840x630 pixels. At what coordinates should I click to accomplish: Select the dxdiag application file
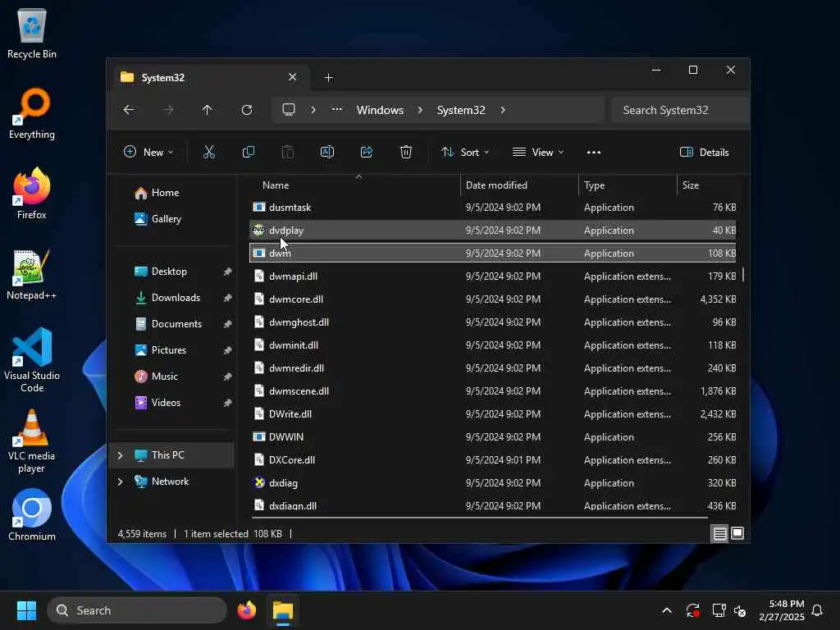492,483
